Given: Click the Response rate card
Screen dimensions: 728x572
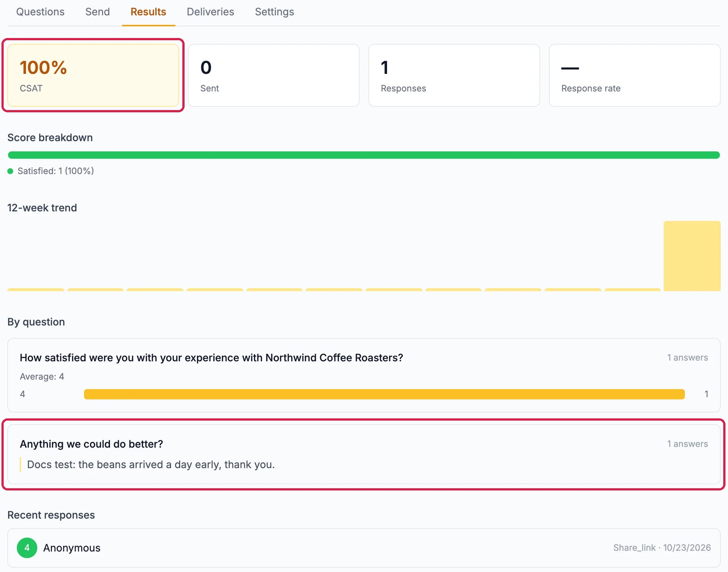Looking at the screenshot, I should (x=635, y=75).
